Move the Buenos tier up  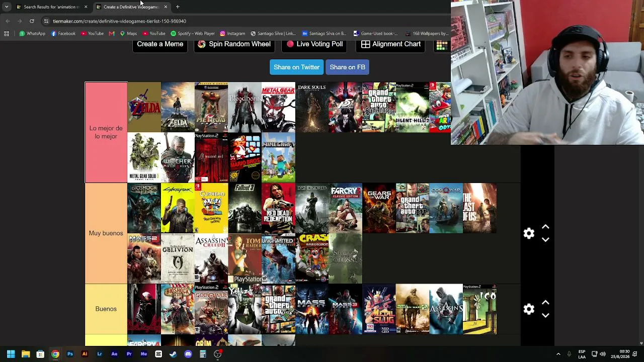click(x=545, y=303)
